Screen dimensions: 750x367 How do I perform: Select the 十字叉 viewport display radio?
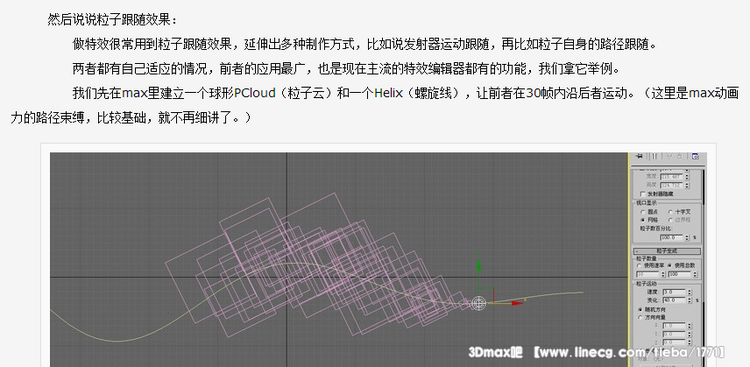coord(671,212)
